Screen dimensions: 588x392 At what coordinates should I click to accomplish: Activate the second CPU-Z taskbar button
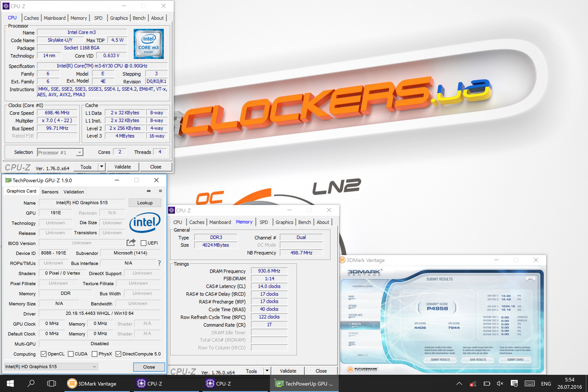click(x=235, y=383)
